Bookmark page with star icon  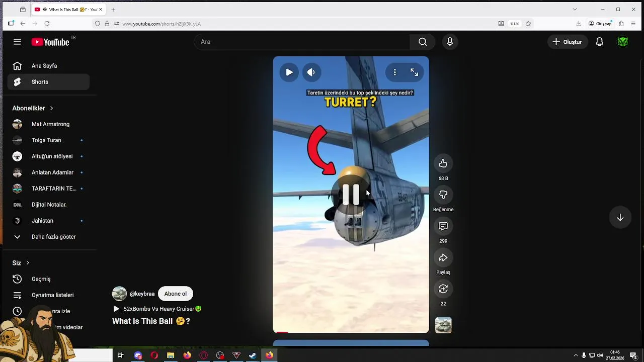[x=528, y=24]
